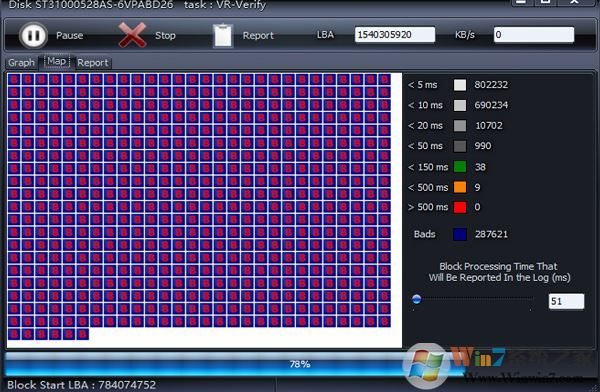Screen dimensions: 600x392
Task: Click the clipboard Report icon
Action: pyautogui.click(x=223, y=35)
